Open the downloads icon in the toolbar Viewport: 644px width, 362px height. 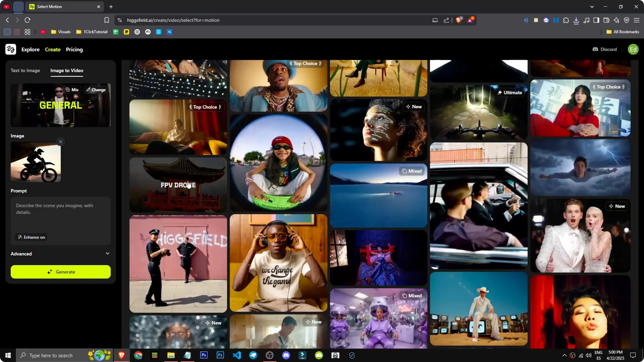click(577, 20)
